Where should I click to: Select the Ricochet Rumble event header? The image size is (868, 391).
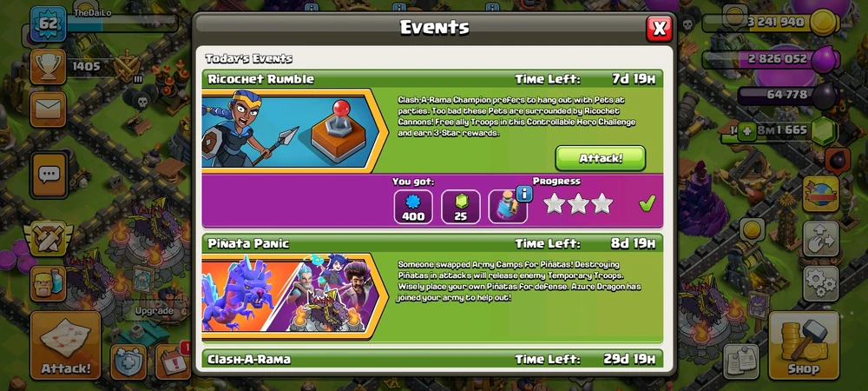[x=432, y=79]
